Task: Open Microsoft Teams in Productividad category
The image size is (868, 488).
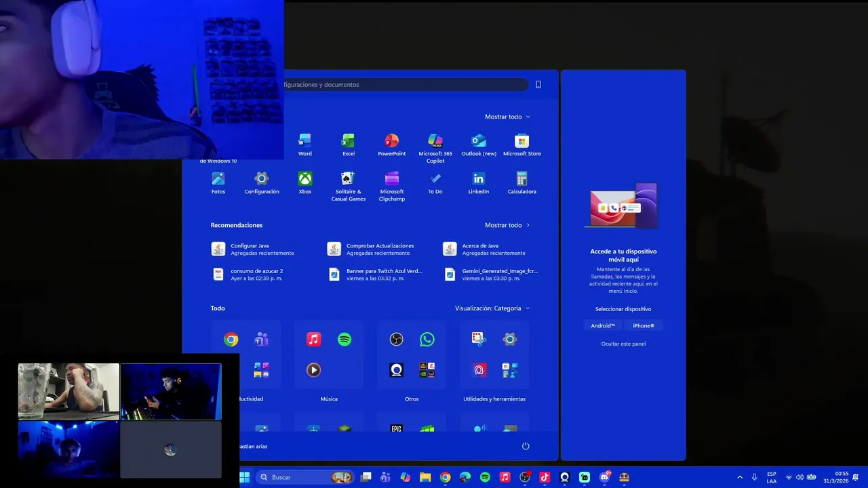Action: click(262, 340)
